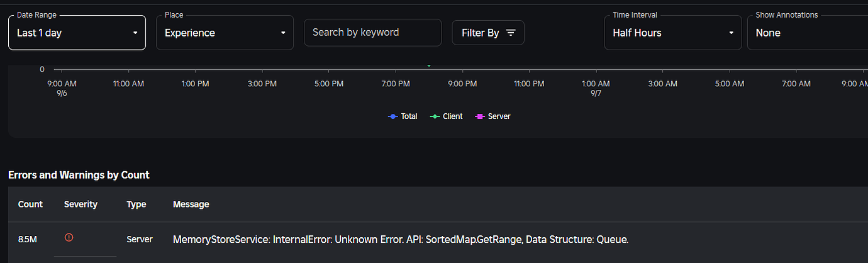Toggle the Client series in legend
The image size is (868, 263).
point(447,116)
